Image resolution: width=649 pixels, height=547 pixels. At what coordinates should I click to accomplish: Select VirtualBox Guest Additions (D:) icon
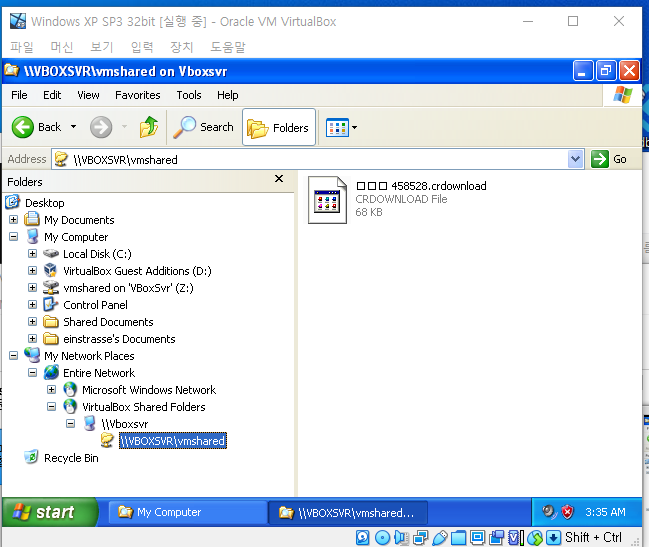50,270
